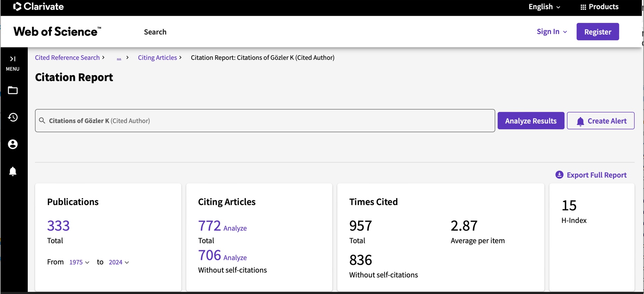
Task: Click the magnifier icon in search box
Action: (x=42, y=121)
